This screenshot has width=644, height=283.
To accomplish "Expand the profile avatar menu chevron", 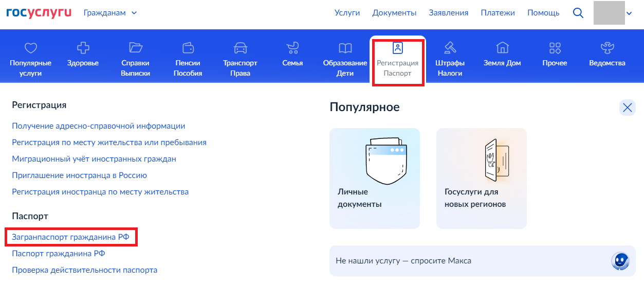I will point(629,13).
